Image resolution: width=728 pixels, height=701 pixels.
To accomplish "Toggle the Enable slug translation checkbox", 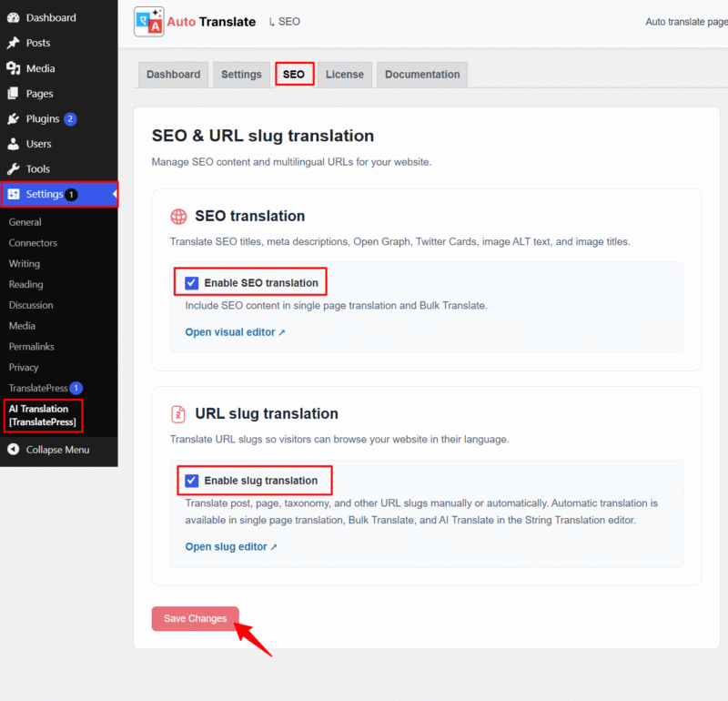I will [191, 481].
